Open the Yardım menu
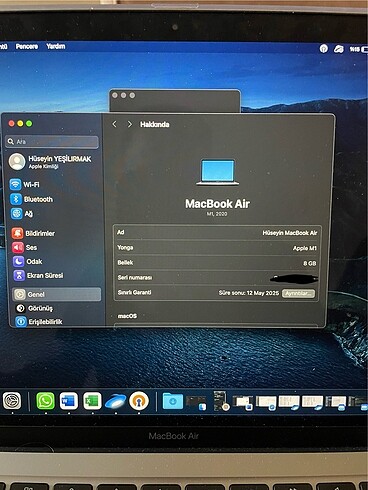Image resolution: width=368 pixels, height=490 pixels. coord(56,46)
